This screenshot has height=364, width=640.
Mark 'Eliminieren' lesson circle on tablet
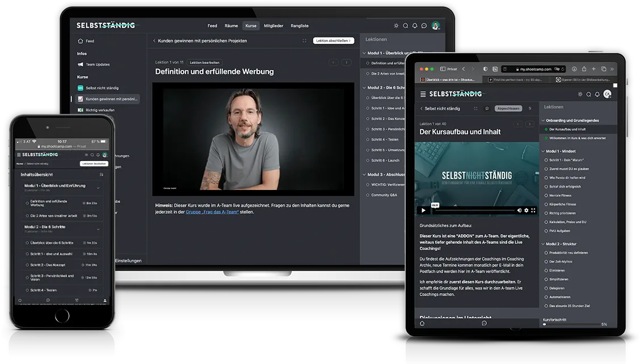[x=546, y=270]
